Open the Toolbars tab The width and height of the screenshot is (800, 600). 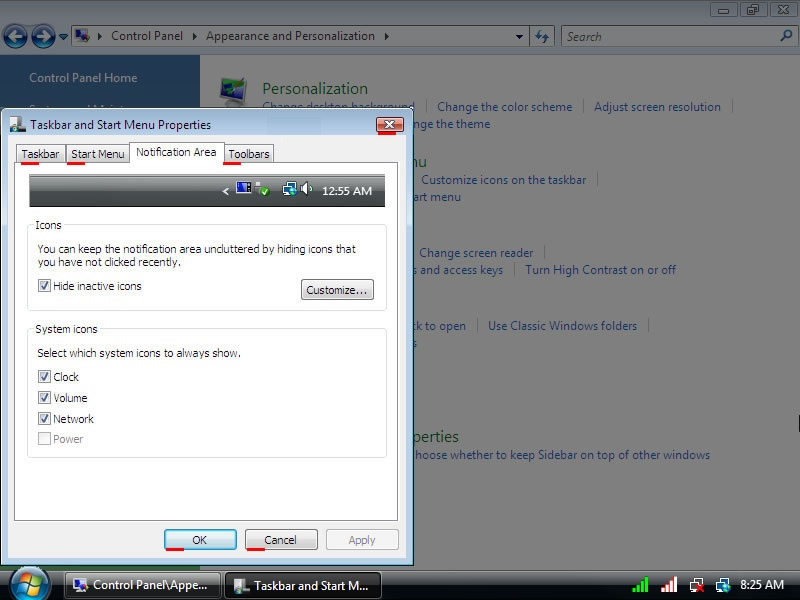[248, 154]
